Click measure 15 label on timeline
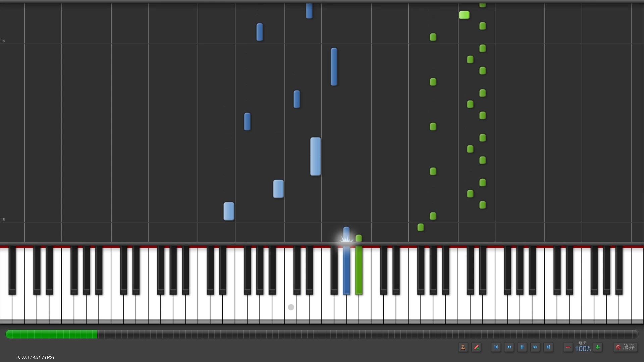This screenshot has height=362, width=644. pyautogui.click(x=3, y=219)
